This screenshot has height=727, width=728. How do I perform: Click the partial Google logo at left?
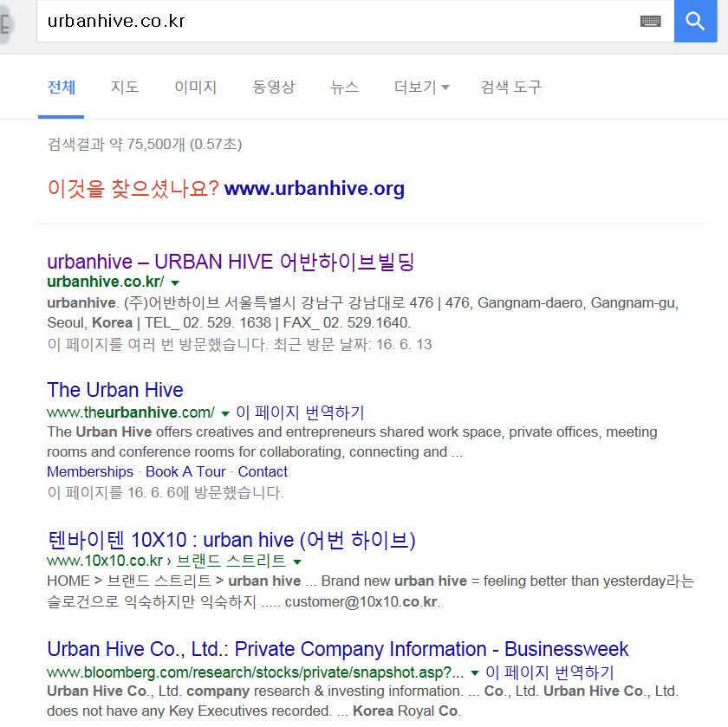7,23
